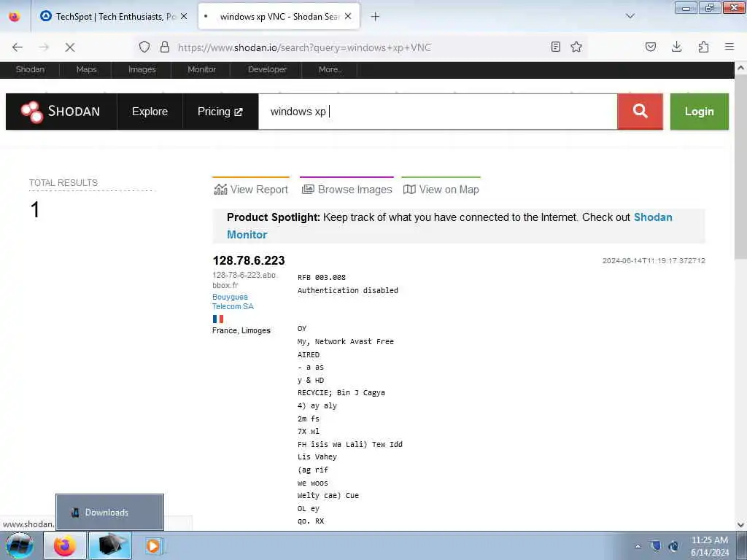
Task: Toggle reader view icon
Action: [555, 47]
